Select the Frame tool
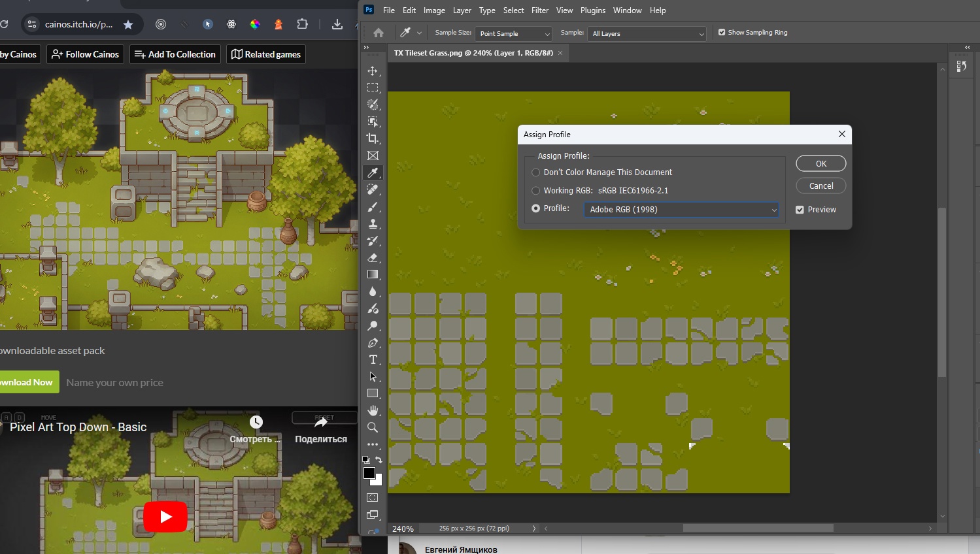The image size is (980, 554). click(x=373, y=155)
